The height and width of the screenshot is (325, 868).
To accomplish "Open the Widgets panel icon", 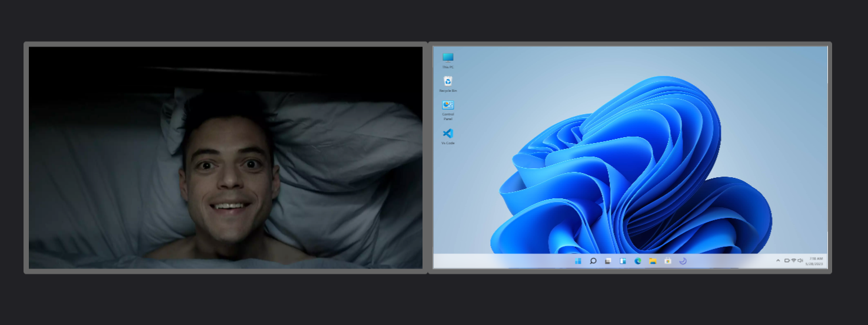I will pos(623,261).
